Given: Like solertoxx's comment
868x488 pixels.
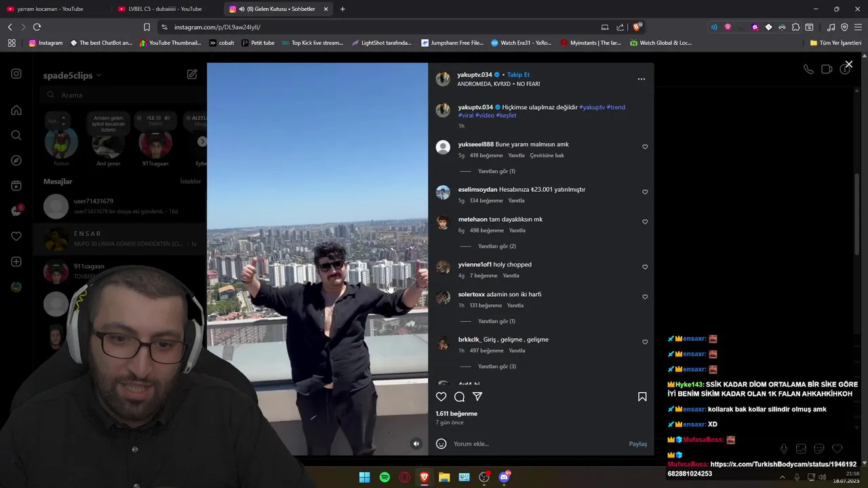Looking at the screenshot, I should [645, 297].
